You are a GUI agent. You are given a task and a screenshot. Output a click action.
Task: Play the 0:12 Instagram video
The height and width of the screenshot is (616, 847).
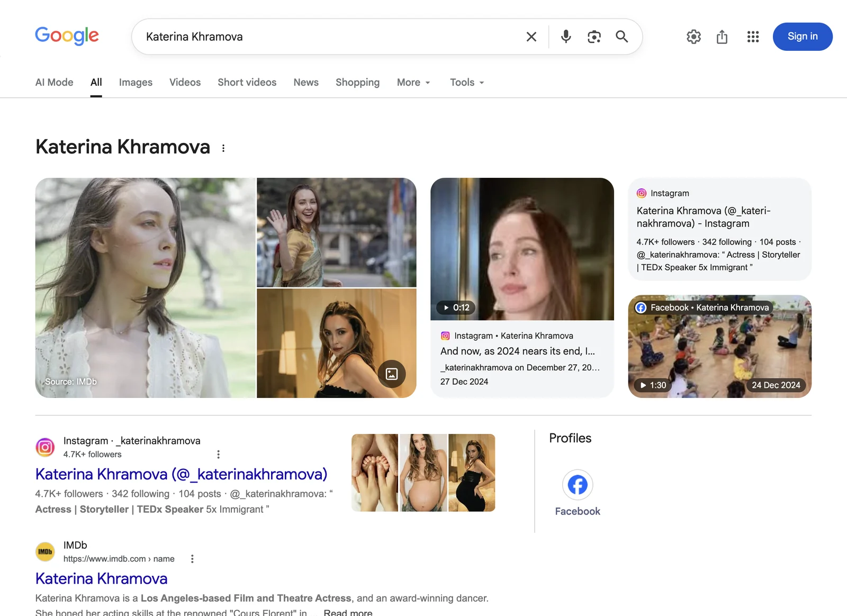[522, 249]
